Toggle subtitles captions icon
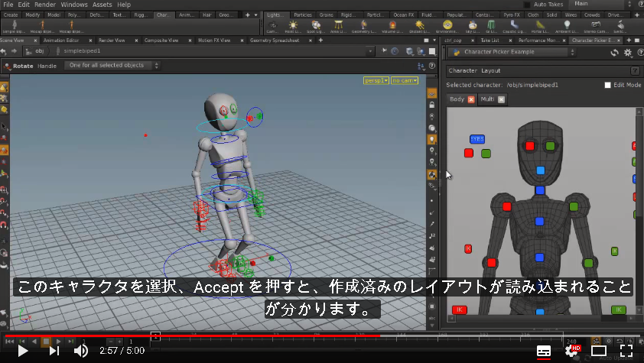This screenshot has height=363, width=644. 543,351
